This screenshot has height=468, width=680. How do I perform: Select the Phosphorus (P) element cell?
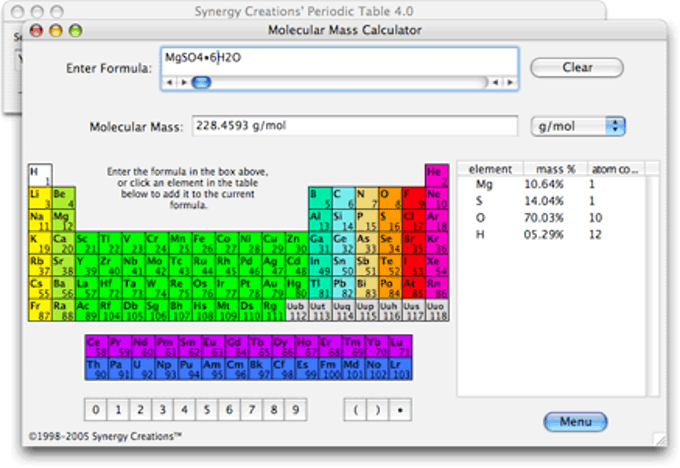coord(367,220)
